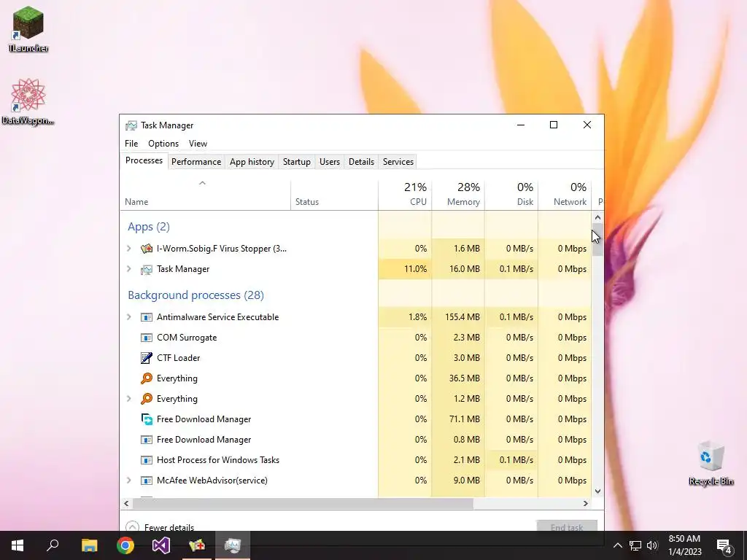Click the vertical scrollbar down arrow
This screenshot has width=747, height=560.
click(x=598, y=491)
